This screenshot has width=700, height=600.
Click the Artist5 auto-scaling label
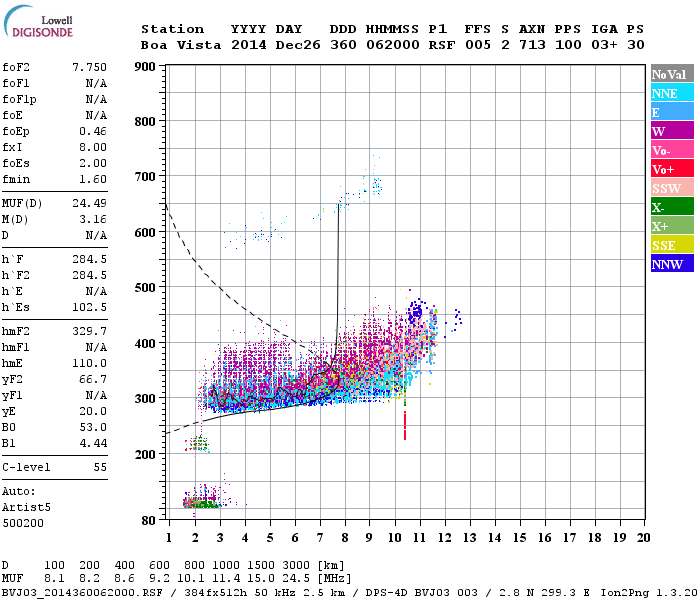(x=26, y=508)
